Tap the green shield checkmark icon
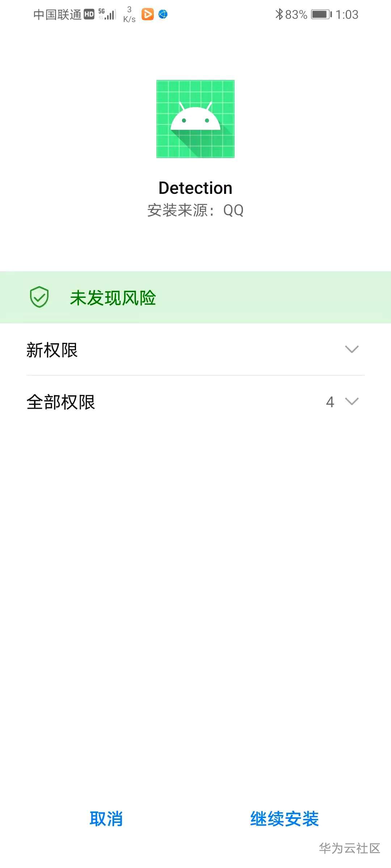The height and width of the screenshot is (868, 391). pyautogui.click(x=39, y=297)
